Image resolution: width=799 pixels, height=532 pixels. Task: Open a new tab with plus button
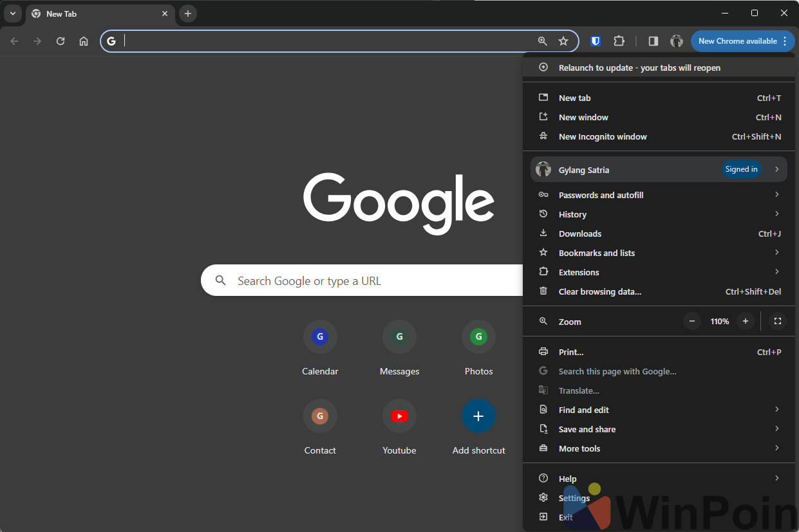point(188,14)
